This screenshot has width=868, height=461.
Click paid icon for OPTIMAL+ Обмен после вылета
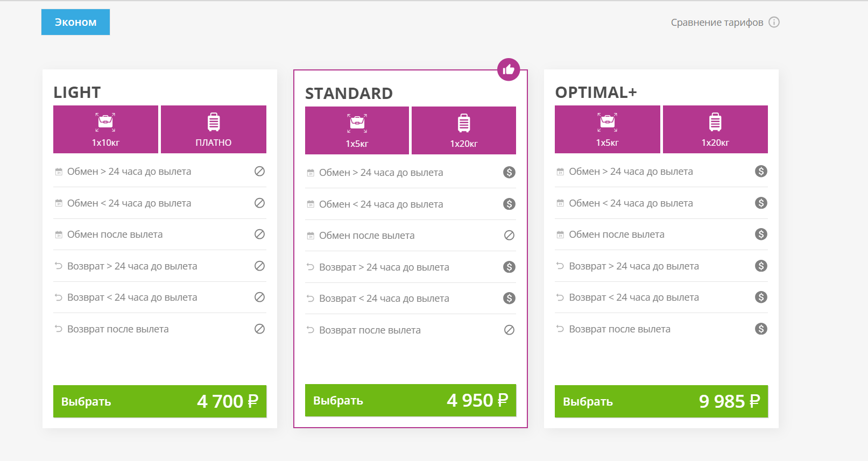tap(761, 234)
